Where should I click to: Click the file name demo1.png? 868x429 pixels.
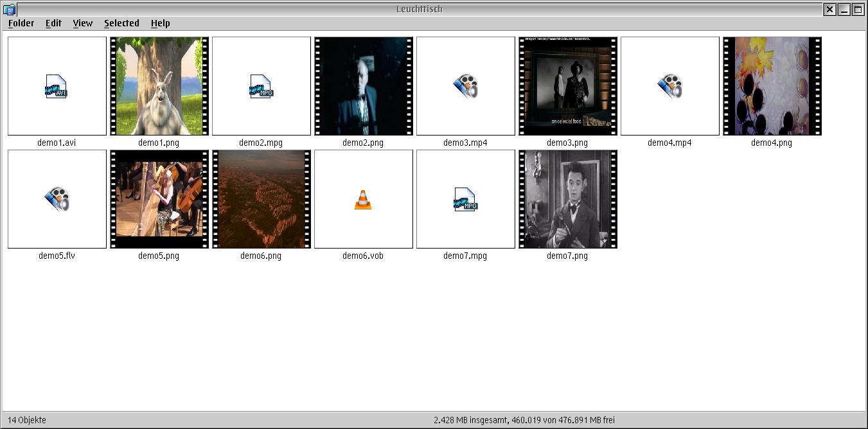tap(159, 143)
